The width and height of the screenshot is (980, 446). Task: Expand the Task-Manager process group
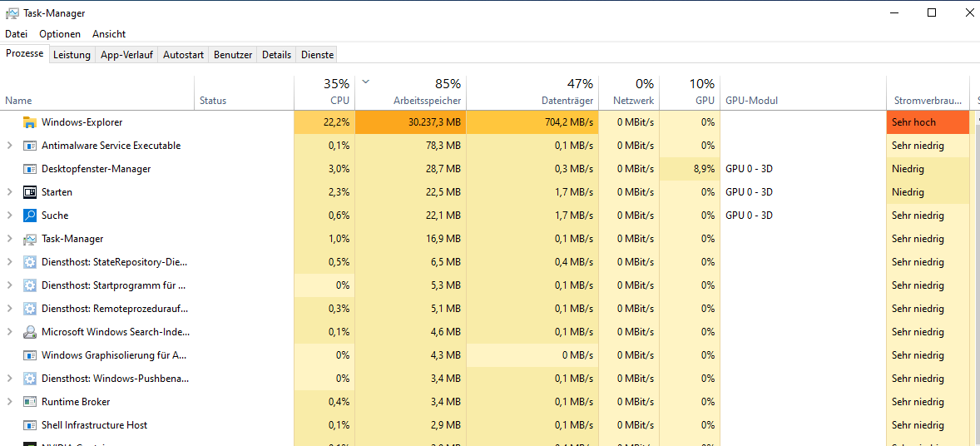click(9, 239)
